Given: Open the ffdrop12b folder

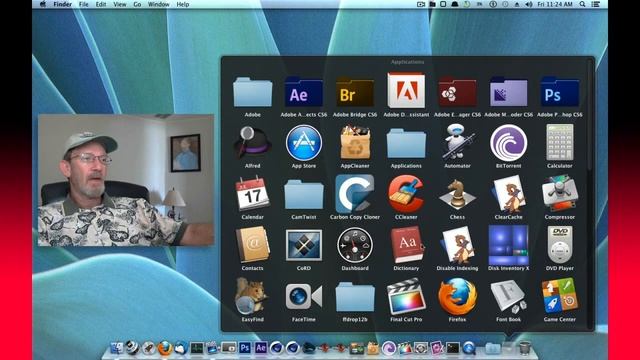Looking at the screenshot, I should pyautogui.click(x=355, y=297).
